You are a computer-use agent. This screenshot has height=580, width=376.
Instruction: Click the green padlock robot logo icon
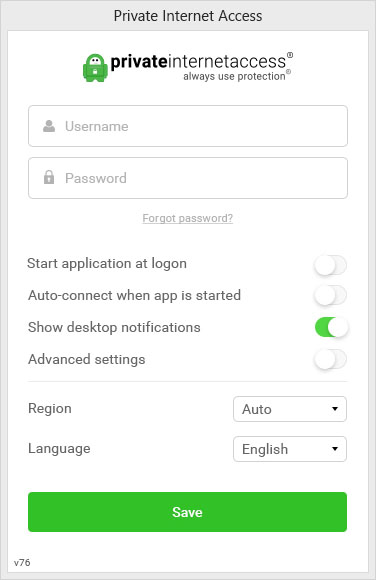95,68
